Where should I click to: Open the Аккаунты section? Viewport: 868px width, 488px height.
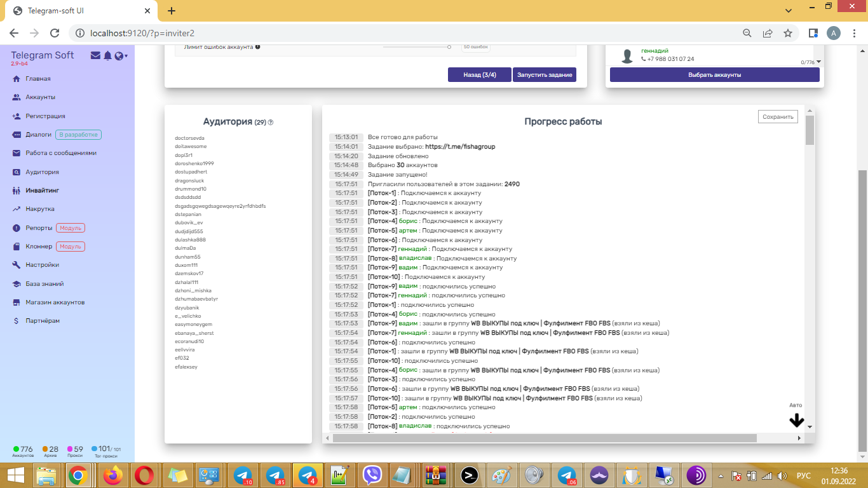(x=40, y=97)
